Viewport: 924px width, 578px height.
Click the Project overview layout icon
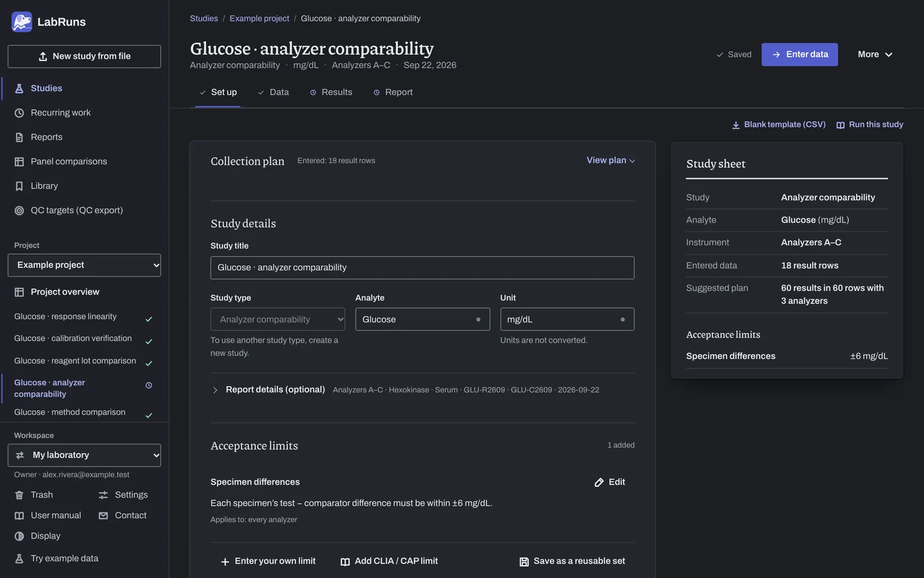pos(19,292)
